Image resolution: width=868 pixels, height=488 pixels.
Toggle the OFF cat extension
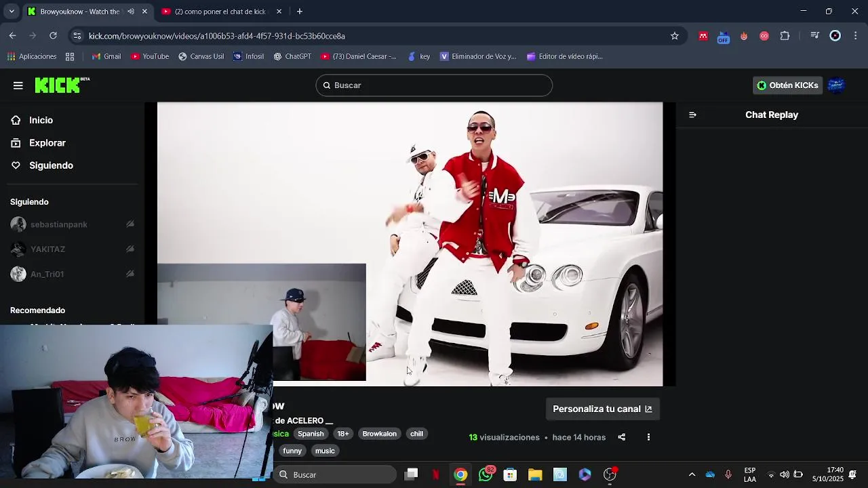click(x=724, y=36)
